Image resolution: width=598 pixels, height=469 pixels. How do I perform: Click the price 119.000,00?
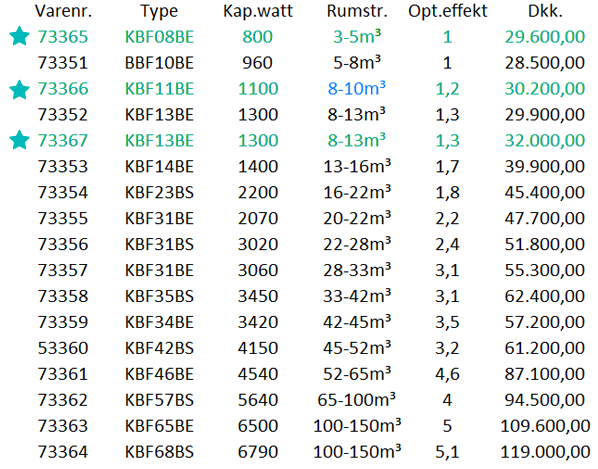point(545,452)
